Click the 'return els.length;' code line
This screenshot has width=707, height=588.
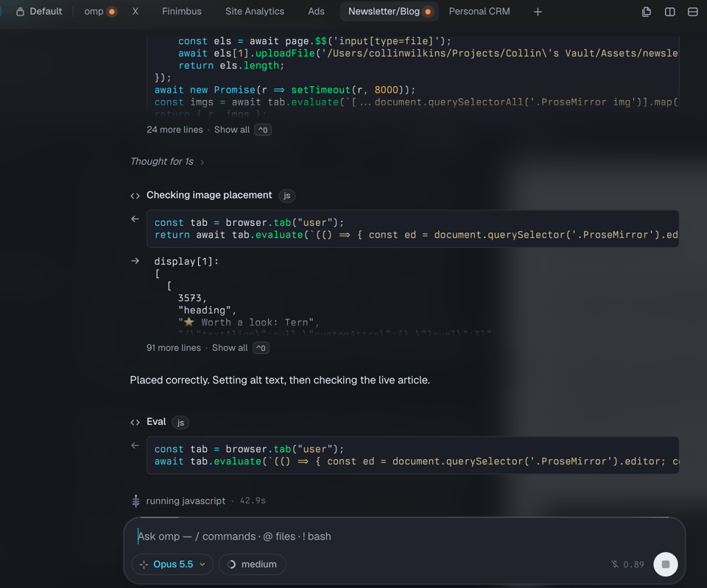231,65
